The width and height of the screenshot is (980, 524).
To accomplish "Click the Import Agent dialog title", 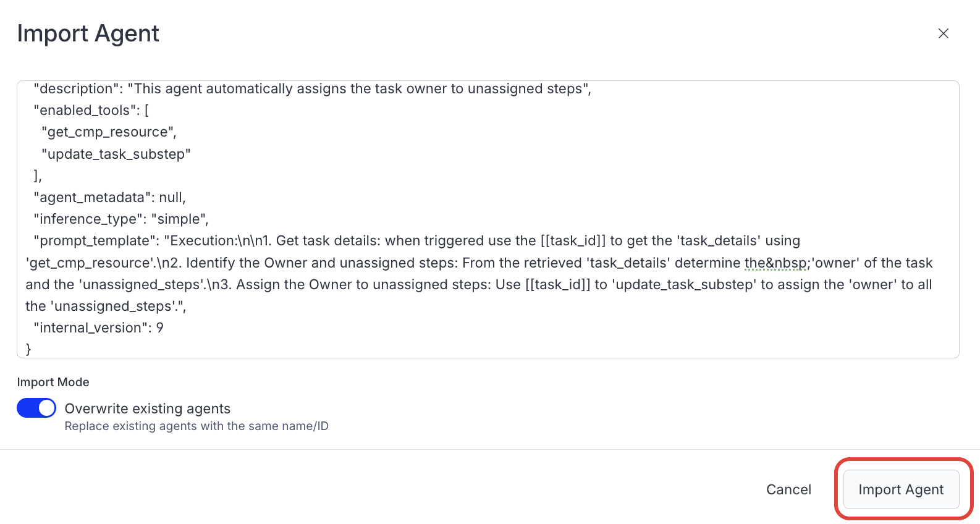I will [88, 33].
